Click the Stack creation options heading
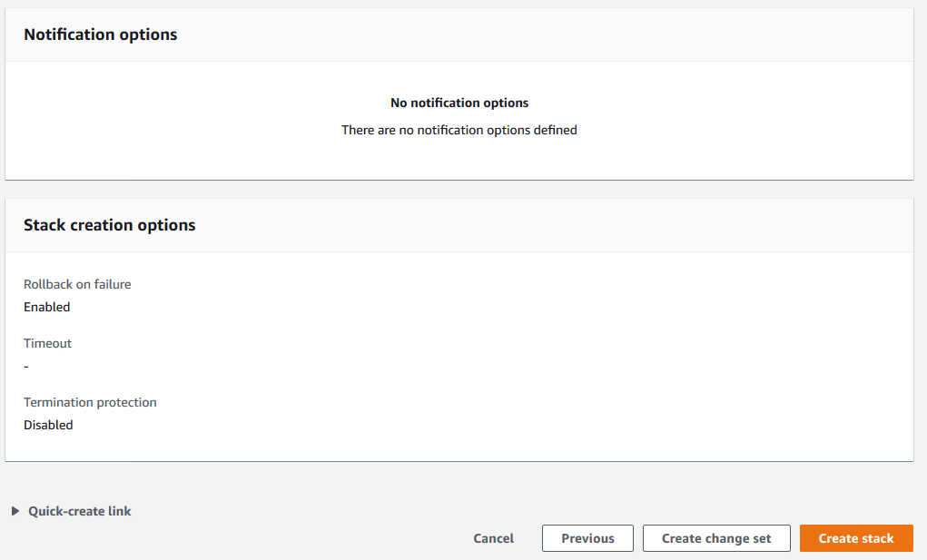The height and width of the screenshot is (560, 927). pyautogui.click(x=109, y=225)
